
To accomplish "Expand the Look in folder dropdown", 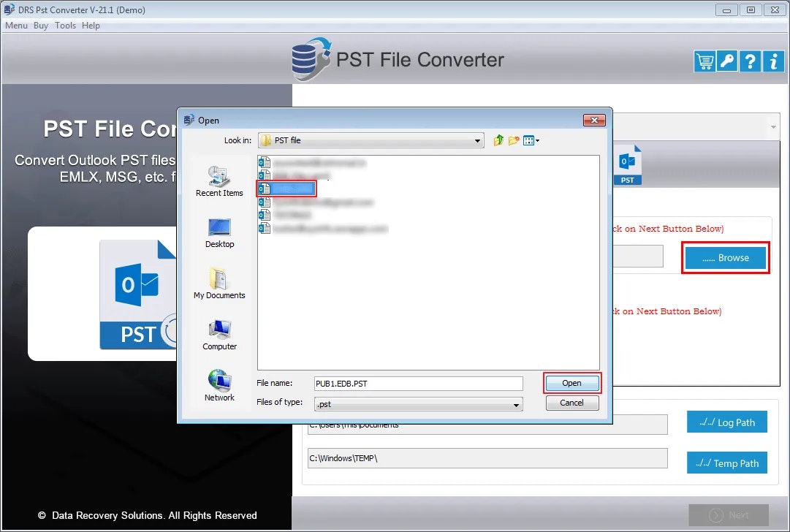I will coord(476,140).
